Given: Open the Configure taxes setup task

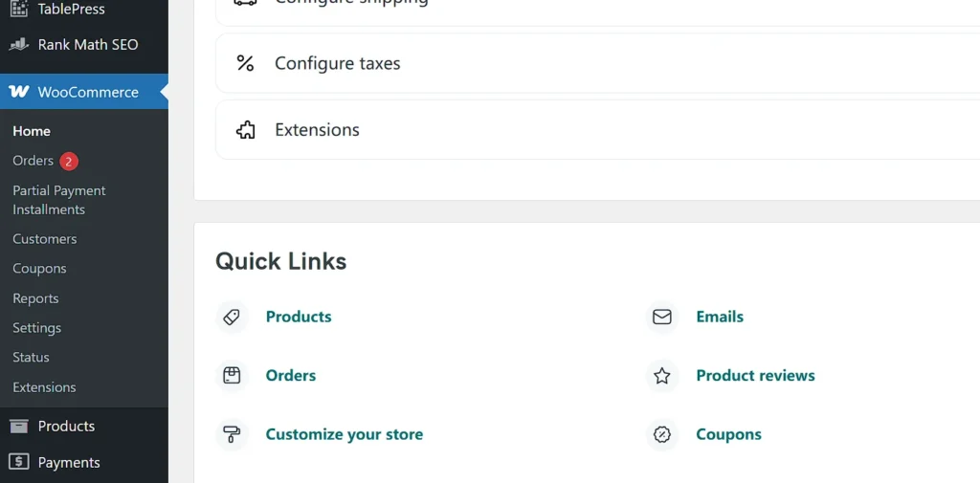Looking at the screenshot, I should tap(597, 63).
